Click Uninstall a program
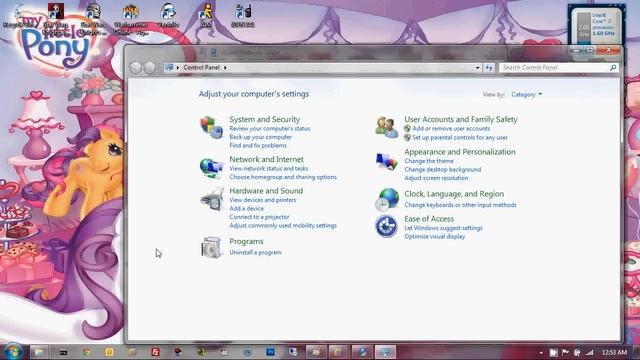640x360 pixels. click(256, 253)
